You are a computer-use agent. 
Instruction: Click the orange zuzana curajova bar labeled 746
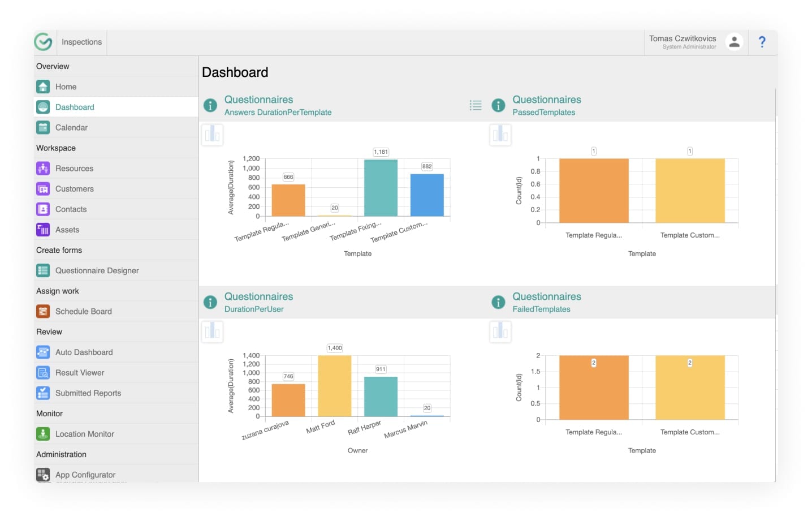coord(288,401)
